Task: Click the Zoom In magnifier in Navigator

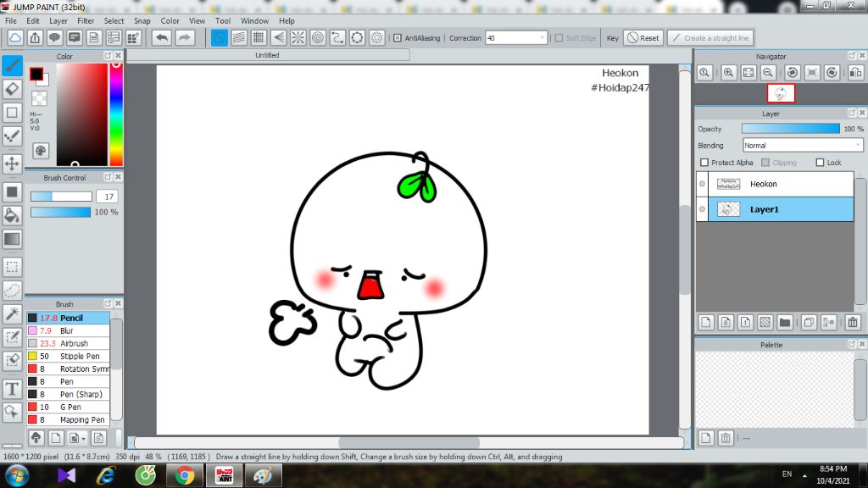Action: click(728, 73)
